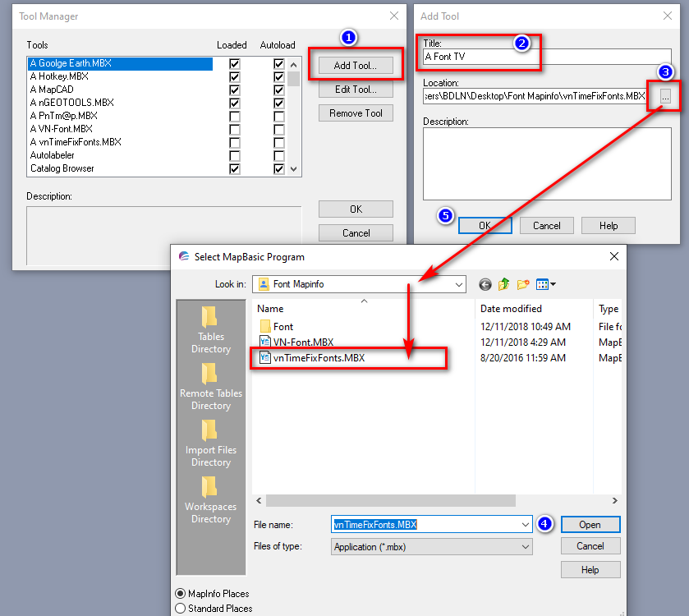Screen dimensions: 689x616
Task: Open Import Files Directory place shortcut
Action: (x=211, y=444)
